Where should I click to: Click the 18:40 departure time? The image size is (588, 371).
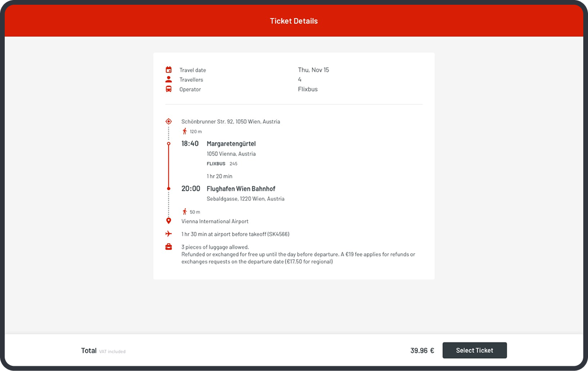click(x=190, y=143)
